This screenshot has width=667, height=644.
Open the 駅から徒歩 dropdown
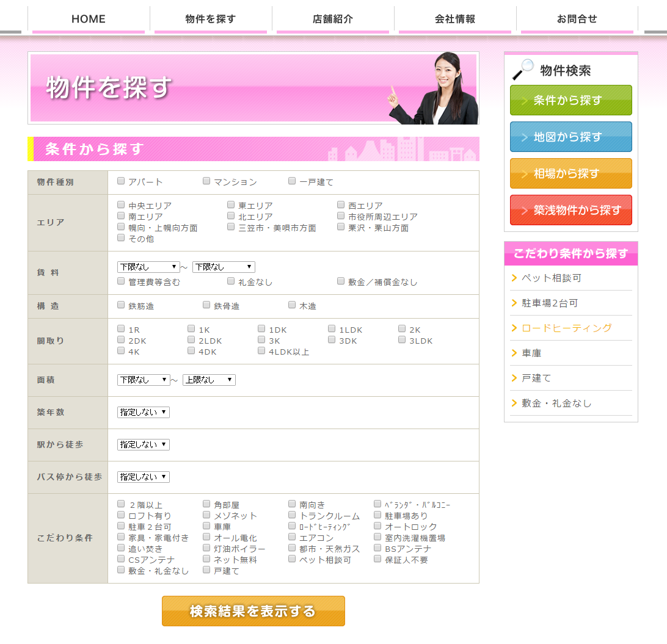(143, 445)
